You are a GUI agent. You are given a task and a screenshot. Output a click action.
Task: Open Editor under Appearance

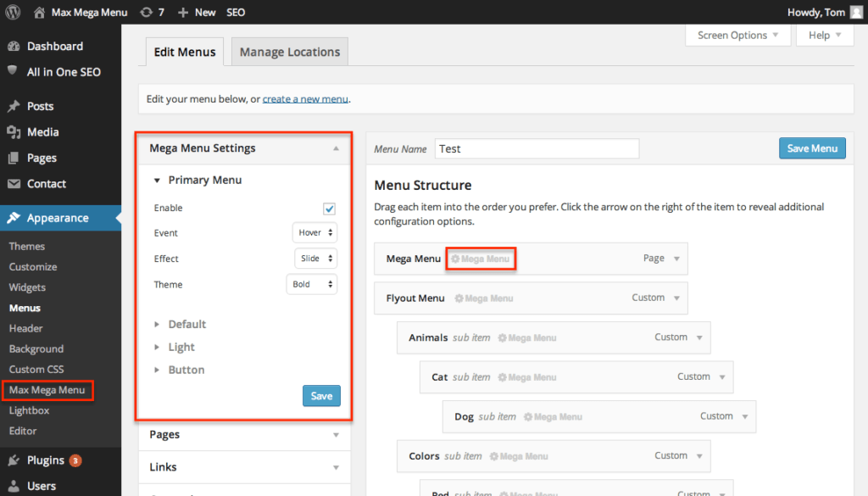23,431
